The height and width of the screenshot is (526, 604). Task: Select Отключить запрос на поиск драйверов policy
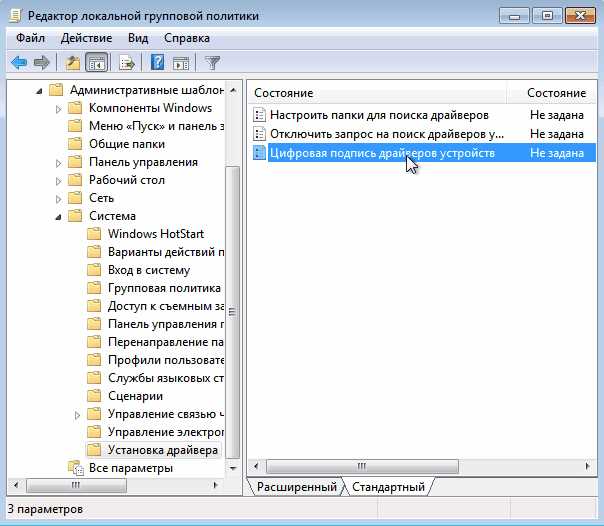pyautogui.click(x=387, y=134)
